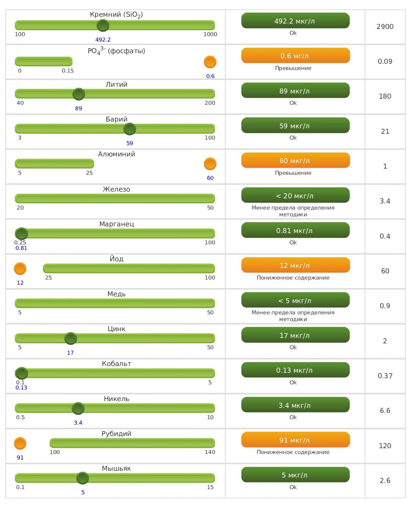Click the orange 0.6 мг/л result badge
411x532 pixels.
tap(295, 56)
